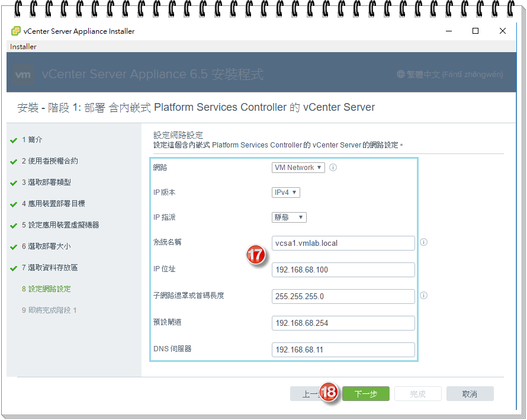Click the vCenter installer app icon in title bar
The width and height of the screenshot is (527, 420).
pyautogui.click(x=16, y=31)
